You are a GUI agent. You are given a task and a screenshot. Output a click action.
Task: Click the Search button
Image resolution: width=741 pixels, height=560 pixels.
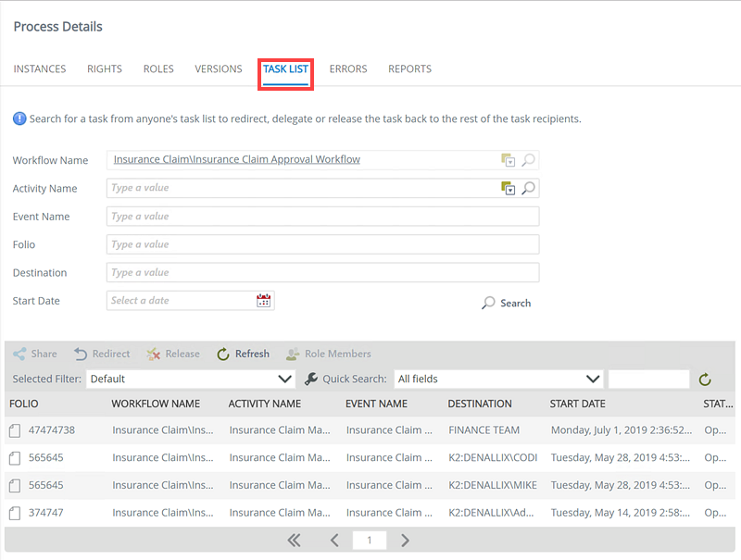506,303
